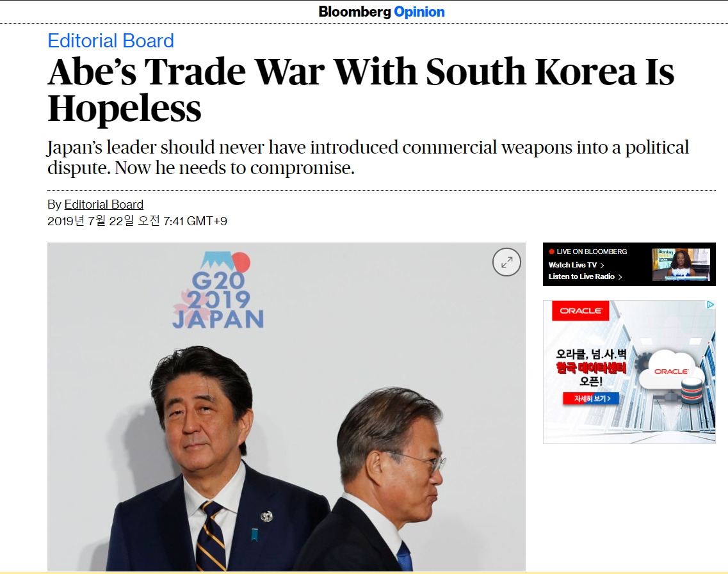Screen dimensions: 728x574
Task: Click the 자세히 보기 button in Oracle ad
Action: (591, 399)
